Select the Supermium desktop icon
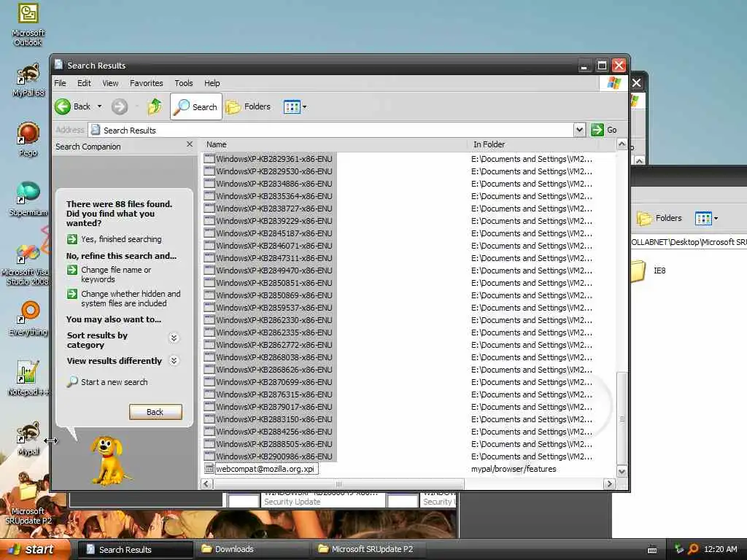This screenshot has height=560, width=747. click(x=28, y=198)
